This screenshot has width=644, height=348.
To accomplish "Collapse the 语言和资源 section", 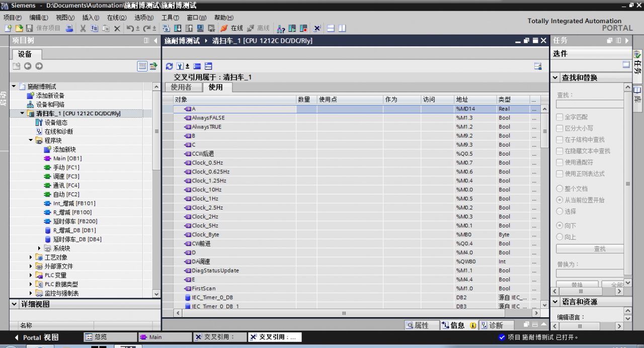I will [x=555, y=302].
